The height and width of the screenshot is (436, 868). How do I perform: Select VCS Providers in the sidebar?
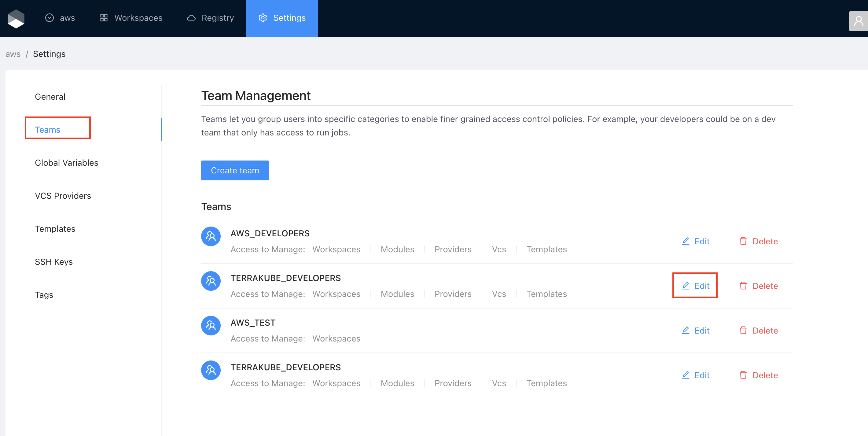[63, 196]
